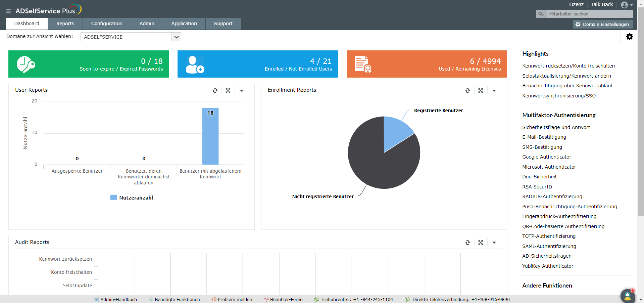644x303 pixels.
Task: Refresh the User Reports widget
Action: click(x=215, y=91)
